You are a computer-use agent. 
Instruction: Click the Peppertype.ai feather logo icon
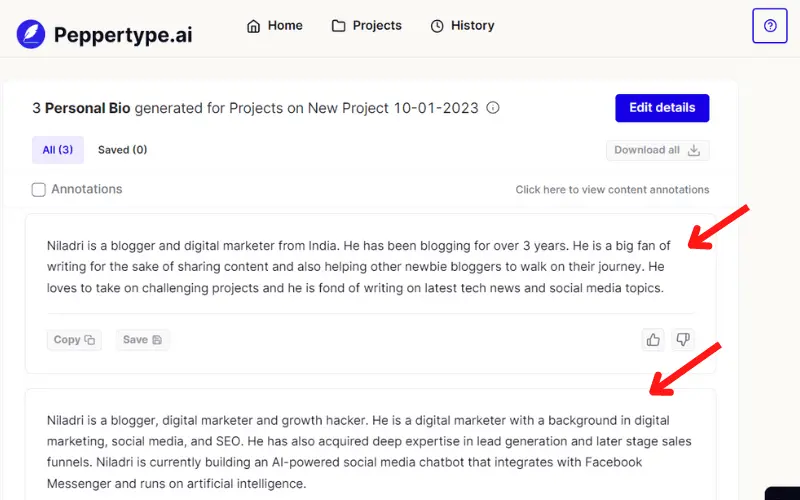tap(31, 34)
